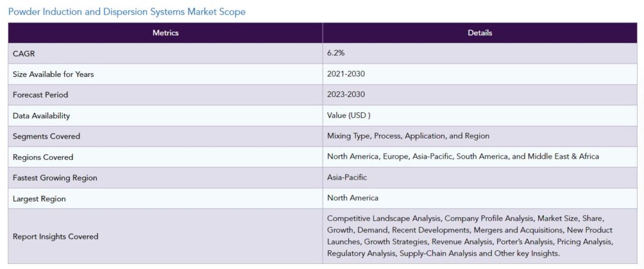
Task: Click the CAGR row label
Action: coord(24,54)
